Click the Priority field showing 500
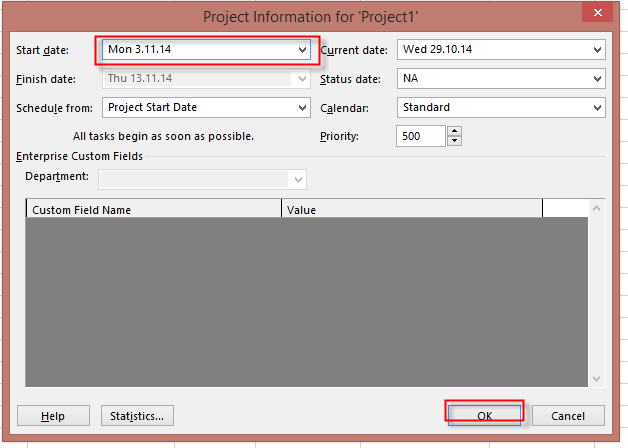The width and height of the screenshot is (628, 448). pos(420,136)
